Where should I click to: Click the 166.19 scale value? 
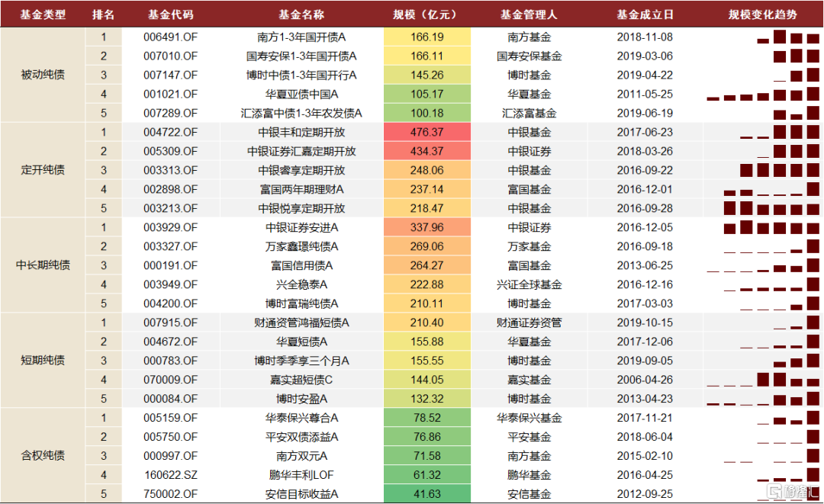coord(426,37)
